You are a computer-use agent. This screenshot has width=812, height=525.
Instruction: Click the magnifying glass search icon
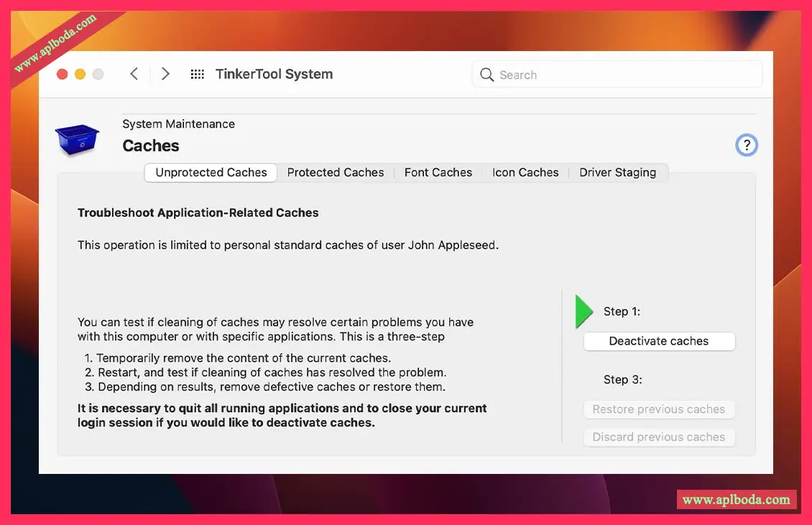click(x=486, y=75)
